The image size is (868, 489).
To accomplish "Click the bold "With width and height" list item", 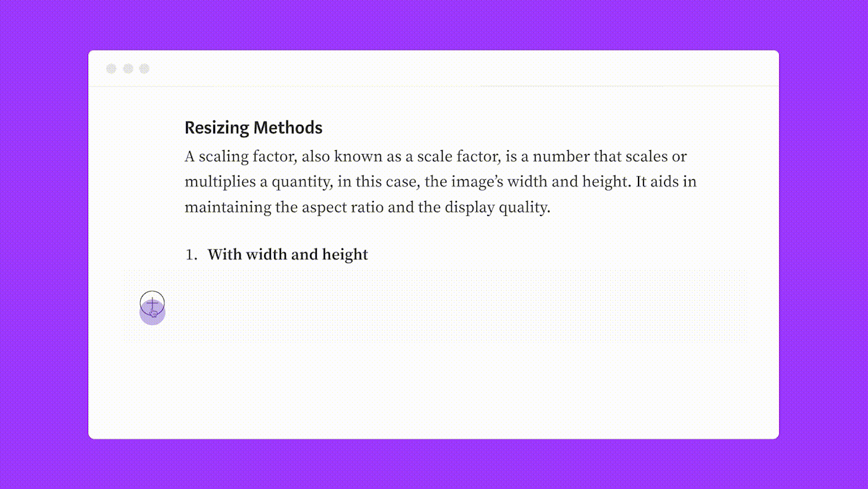I will point(288,254).
